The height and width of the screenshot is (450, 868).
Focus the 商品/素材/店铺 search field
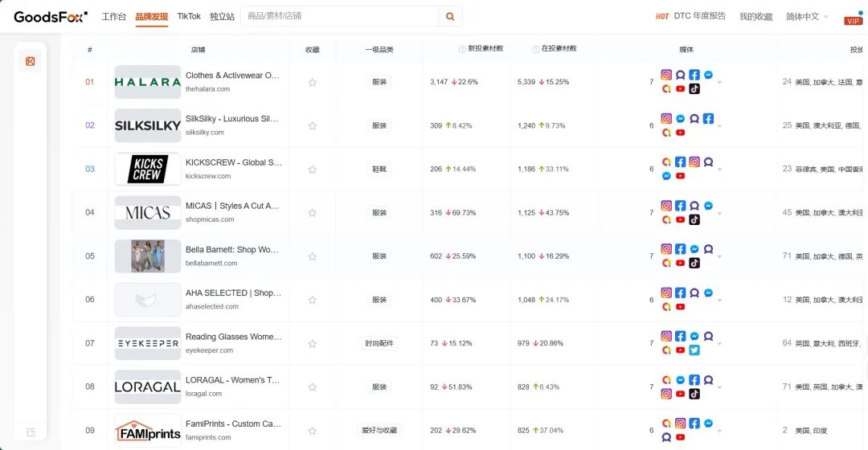[340, 16]
